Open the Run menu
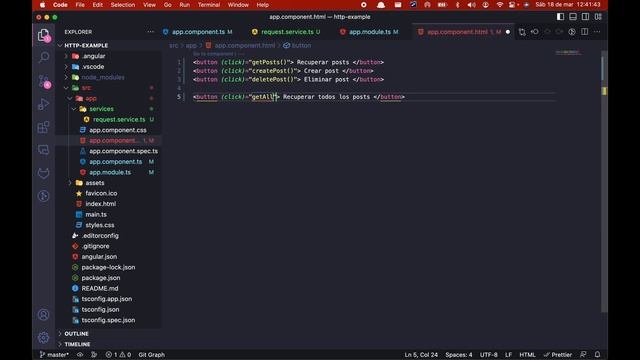Image resolution: width=640 pixels, height=360 pixels. click(184, 5)
